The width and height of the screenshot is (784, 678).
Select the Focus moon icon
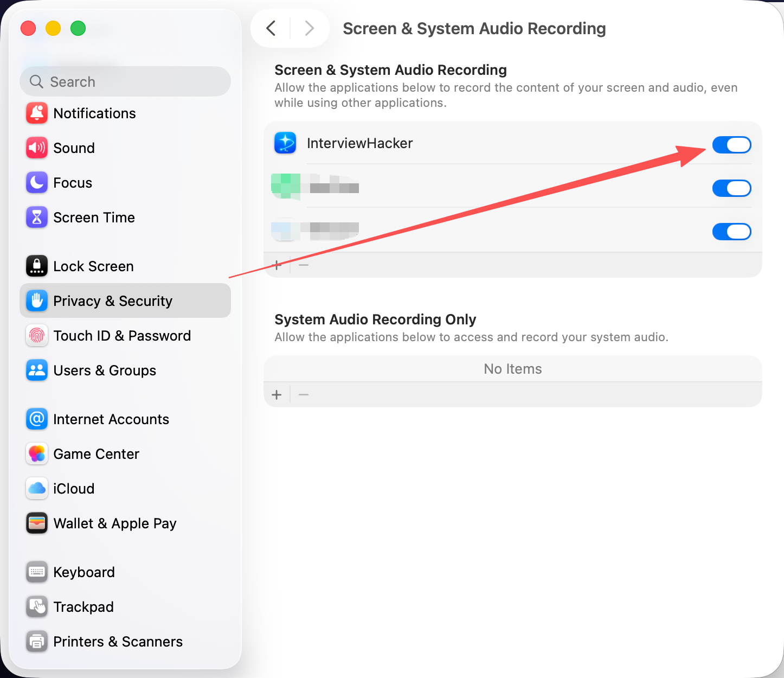(37, 183)
